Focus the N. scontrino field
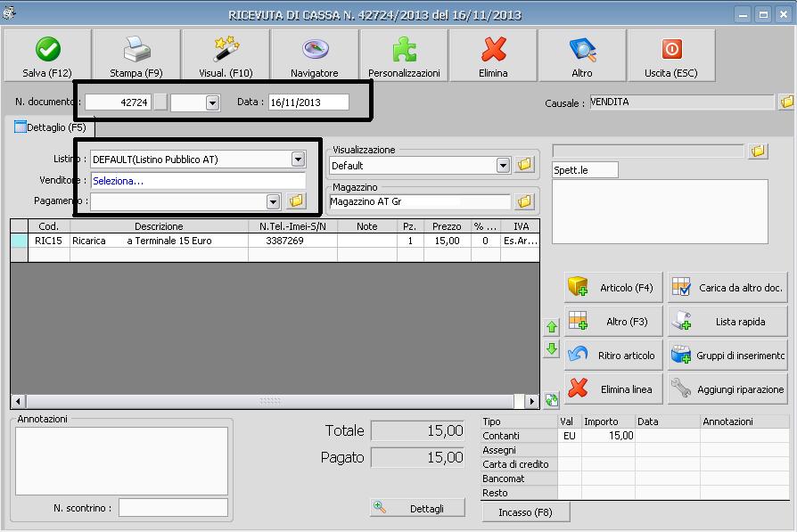 pos(173,508)
